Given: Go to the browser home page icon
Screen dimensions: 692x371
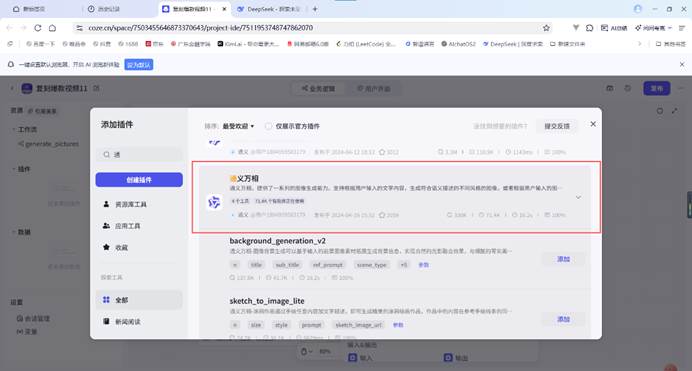Looking at the screenshot, I should (x=53, y=28).
